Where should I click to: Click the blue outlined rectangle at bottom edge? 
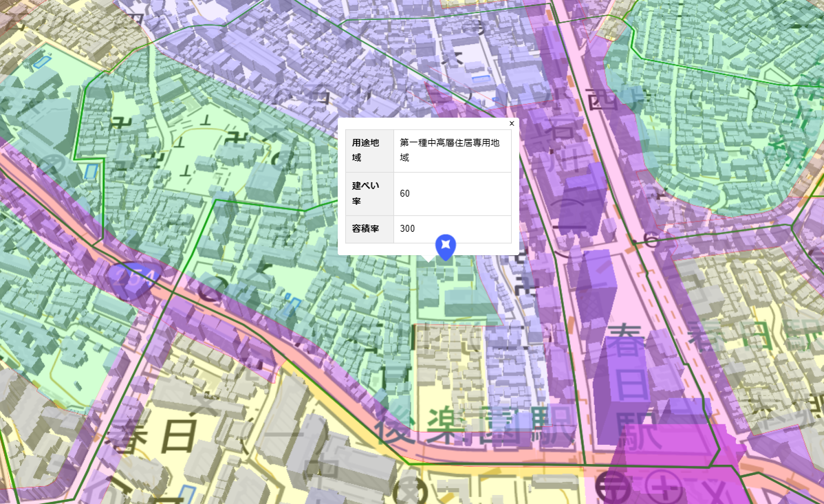[184, 493]
